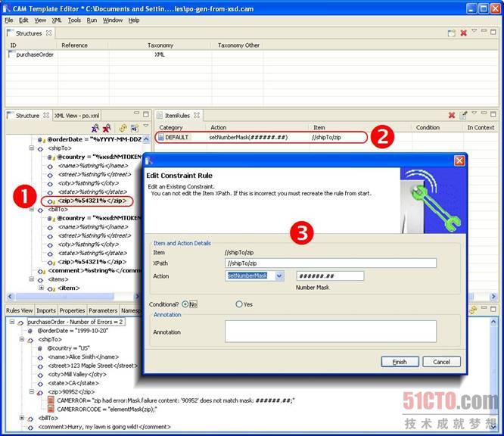Click the red 'A' remove annotation icon
This screenshot has height=436, width=504.
click(x=107, y=128)
